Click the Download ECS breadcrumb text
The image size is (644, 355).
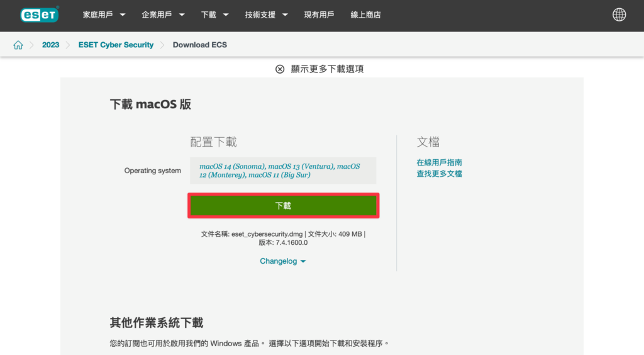(x=199, y=45)
